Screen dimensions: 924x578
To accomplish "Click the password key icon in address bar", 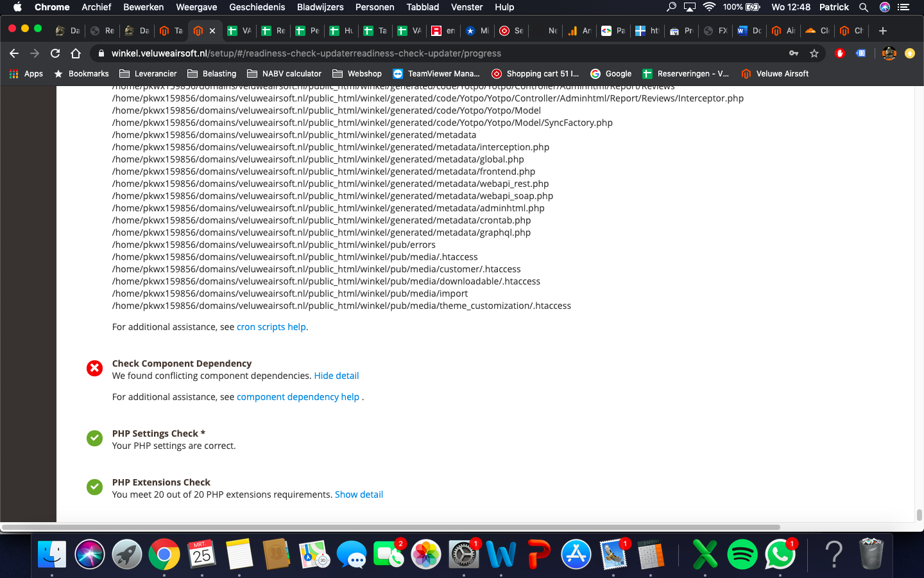I will (x=794, y=53).
